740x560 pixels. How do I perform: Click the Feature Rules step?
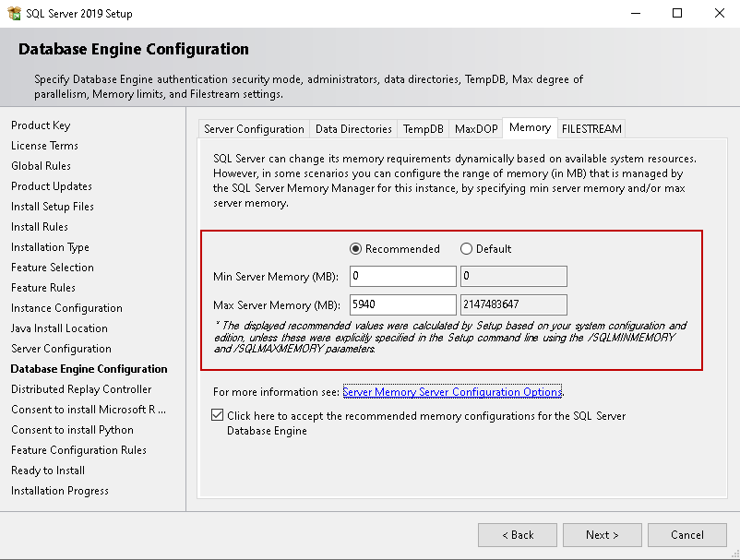(43, 287)
